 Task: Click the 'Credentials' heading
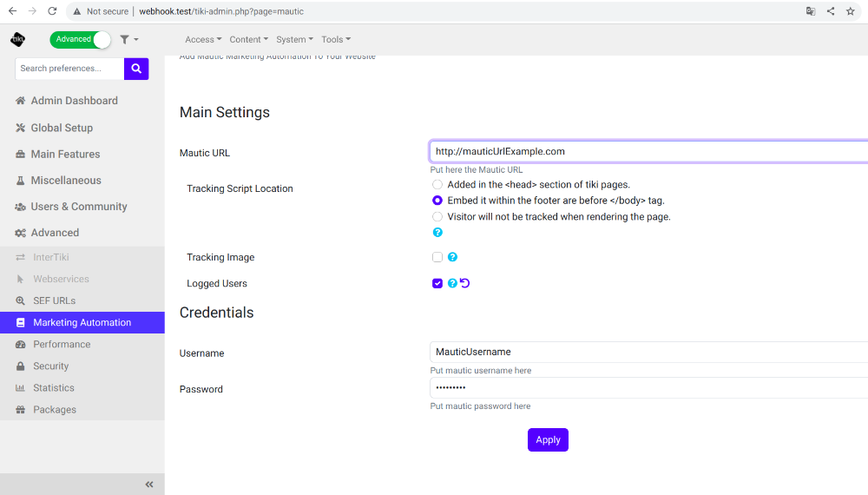point(216,313)
